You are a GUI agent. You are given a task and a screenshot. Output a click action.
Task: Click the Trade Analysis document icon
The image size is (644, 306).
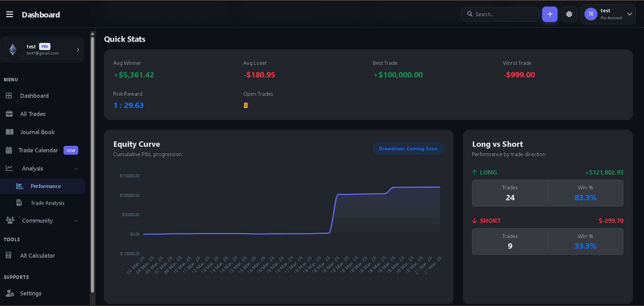tap(19, 203)
